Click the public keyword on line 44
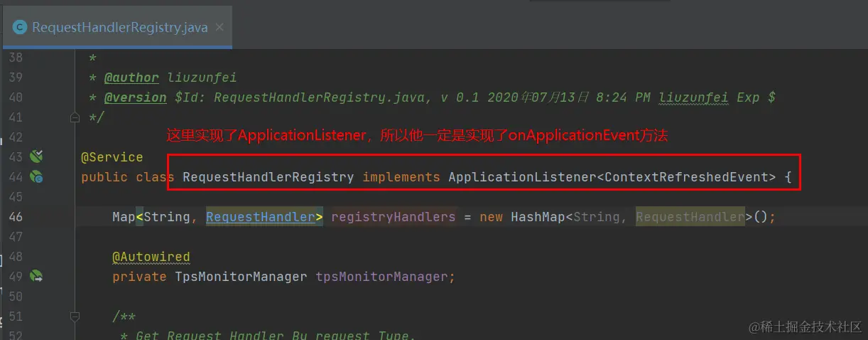The width and height of the screenshot is (868, 340). (x=104, y=177)
